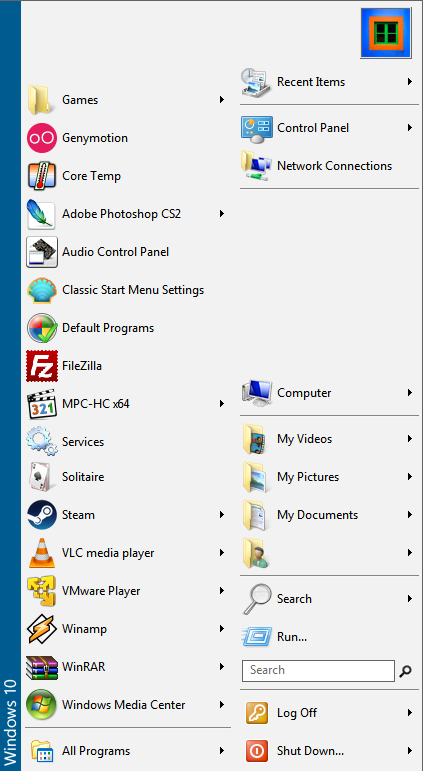
Task: Click the Steam logo icon
Action: [x=42, y=515]
